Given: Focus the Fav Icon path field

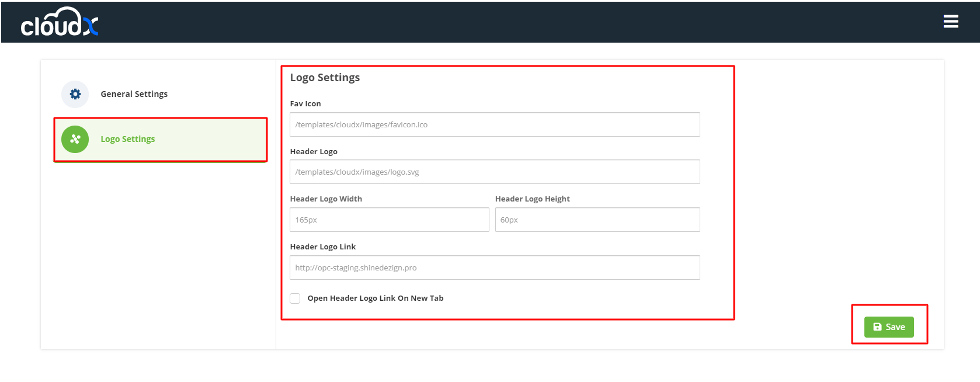Looking at the screenshot, I should [x=494, y=124].
